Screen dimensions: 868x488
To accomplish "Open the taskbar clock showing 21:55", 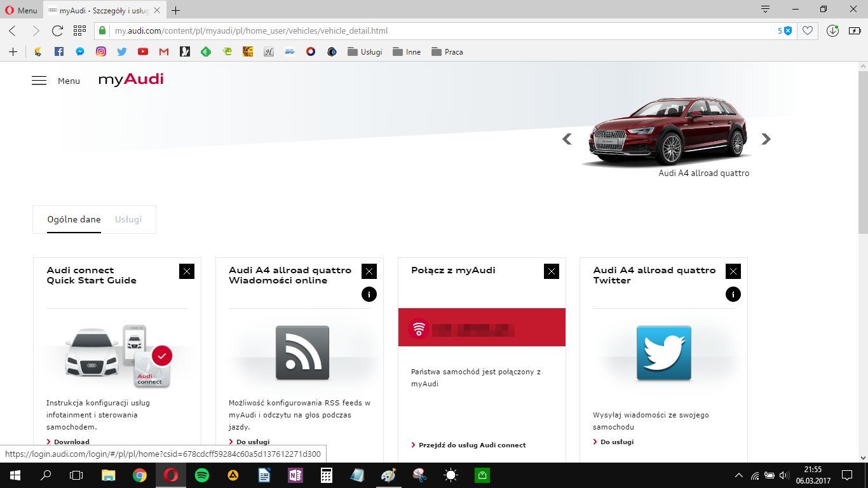I will 813,475.
